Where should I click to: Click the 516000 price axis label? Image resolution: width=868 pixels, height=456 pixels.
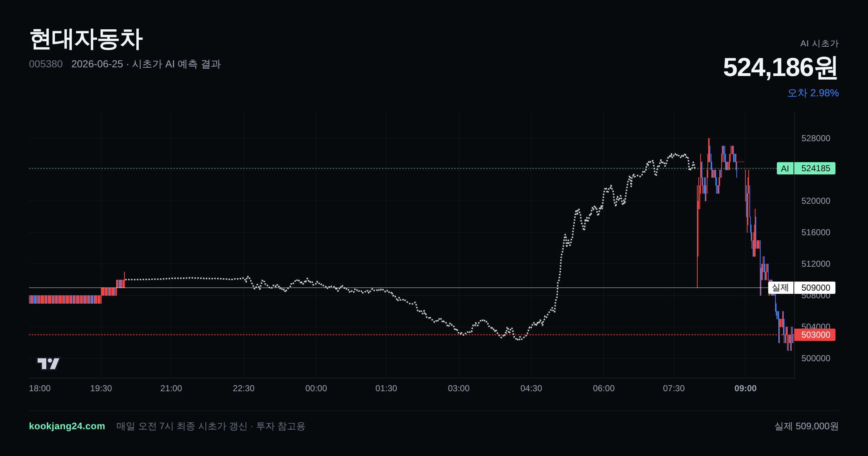(x=816, y=232)
